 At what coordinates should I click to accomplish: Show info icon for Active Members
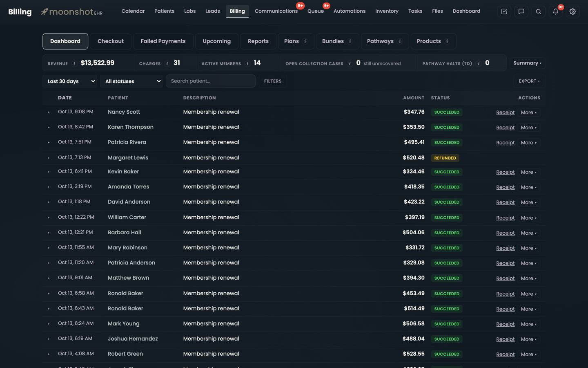[x=247, y=63]
